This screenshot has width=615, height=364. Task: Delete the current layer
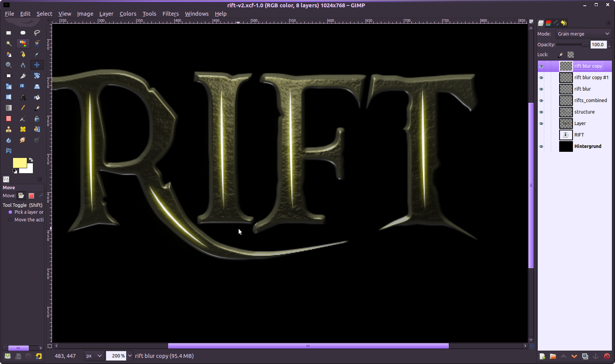pos(607,356)
